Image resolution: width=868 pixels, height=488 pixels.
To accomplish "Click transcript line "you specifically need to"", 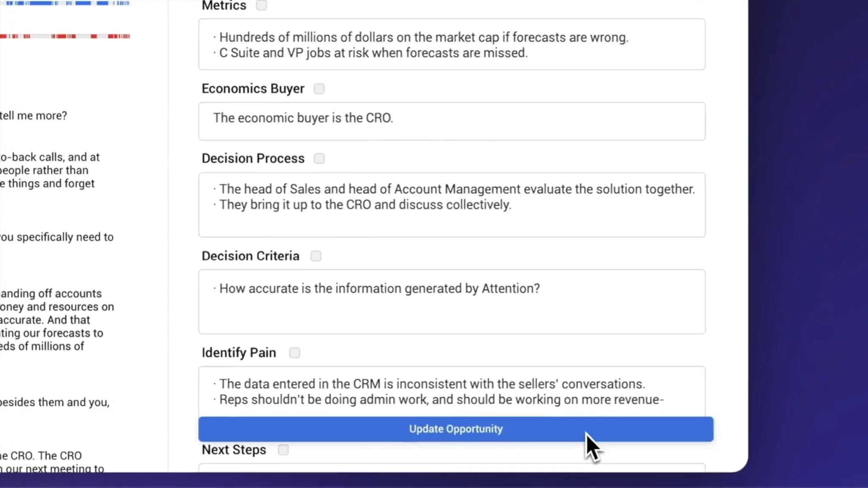I will click(x=57, y=237).
